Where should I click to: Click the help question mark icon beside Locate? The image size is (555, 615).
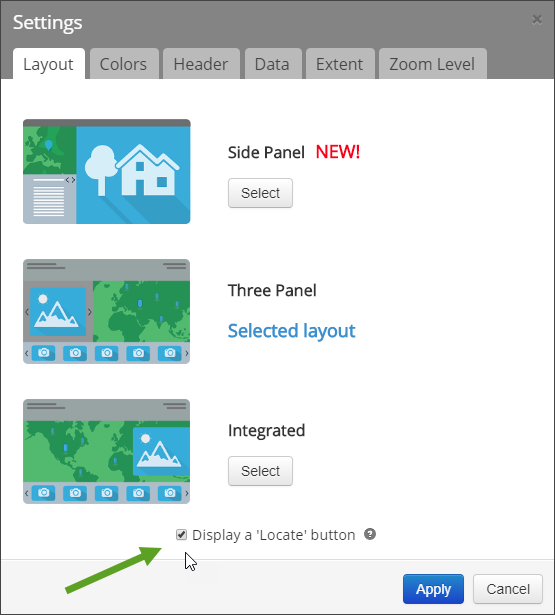370,534
